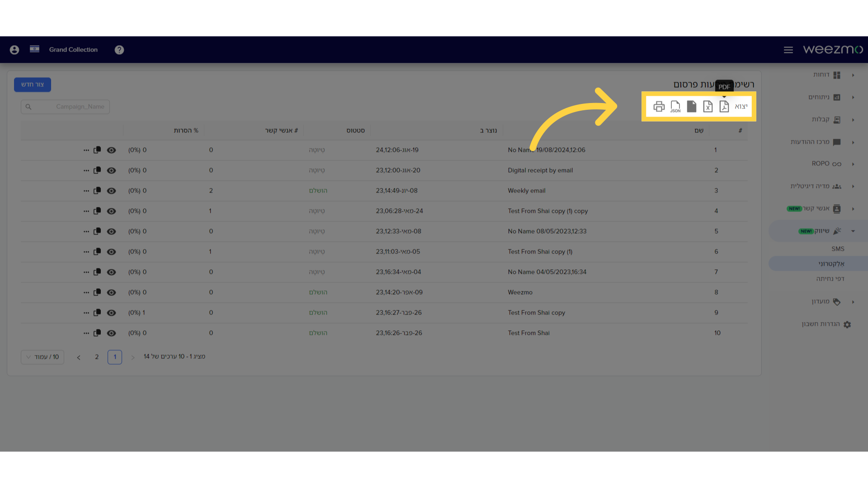Export the list as Excel file
The width and height of the screenshot is (868, 488).
tap(708, 106)
